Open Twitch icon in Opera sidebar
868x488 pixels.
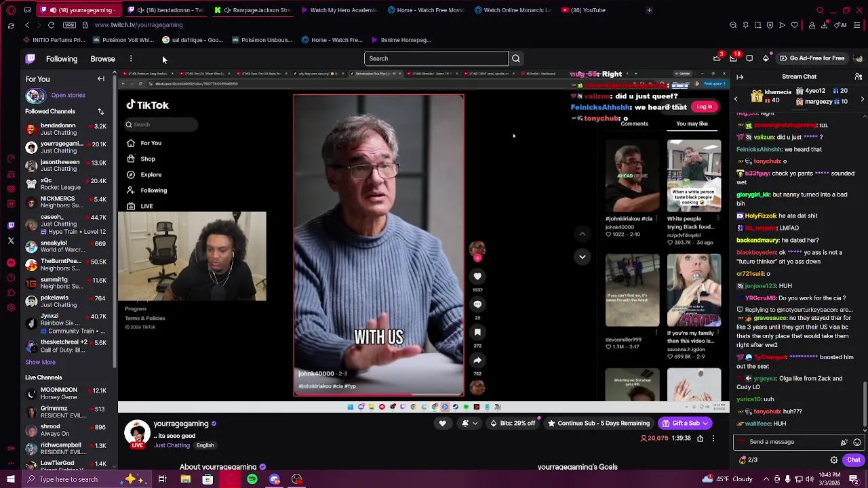(x=11, y=225)
